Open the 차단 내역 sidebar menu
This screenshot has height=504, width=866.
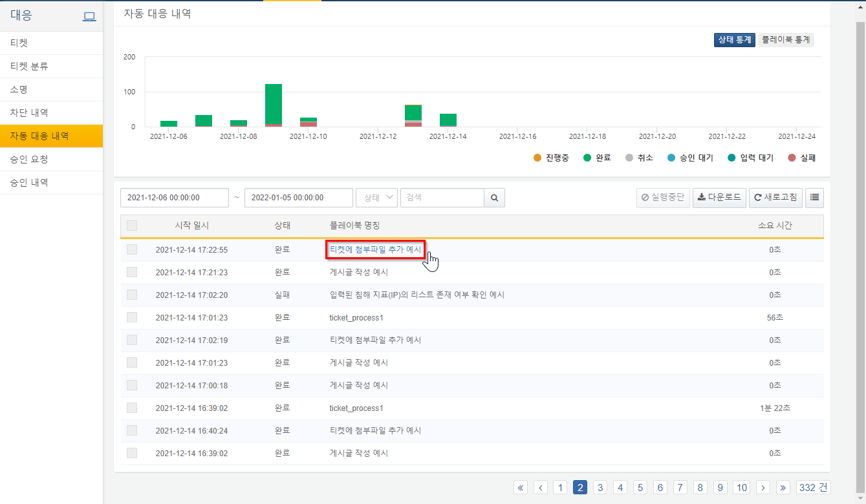(51, 113)
